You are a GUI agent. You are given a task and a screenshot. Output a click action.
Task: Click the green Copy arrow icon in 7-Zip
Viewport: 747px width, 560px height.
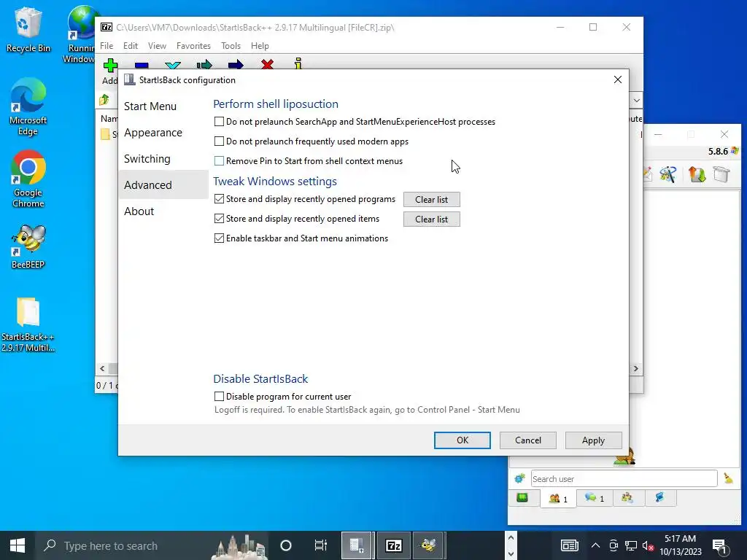pyautogui.click(x=204, y=64)
